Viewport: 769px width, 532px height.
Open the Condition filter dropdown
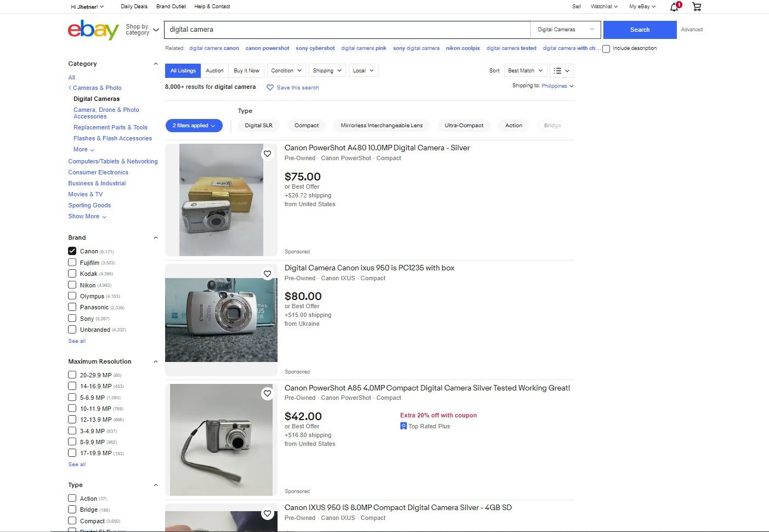pos(286,70)
